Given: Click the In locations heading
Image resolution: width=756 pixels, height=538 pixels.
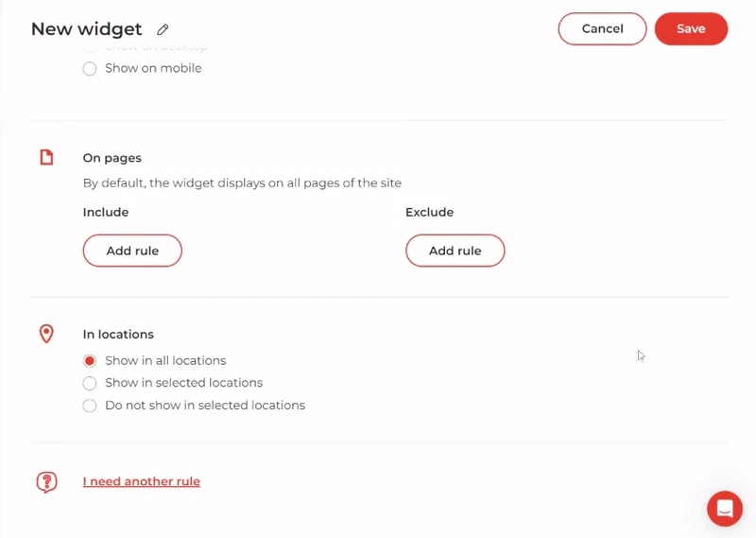Looking at the screenshot, I should 118,334.
